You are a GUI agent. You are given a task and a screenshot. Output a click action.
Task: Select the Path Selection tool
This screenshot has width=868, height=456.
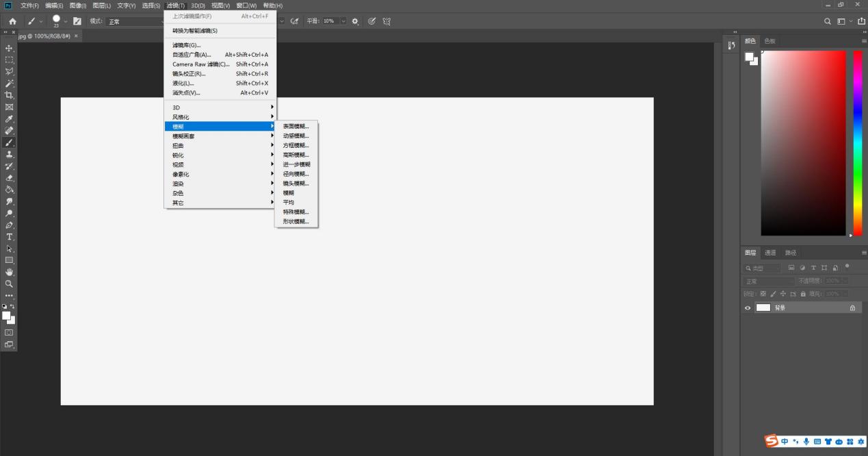[x=10, y=249]
